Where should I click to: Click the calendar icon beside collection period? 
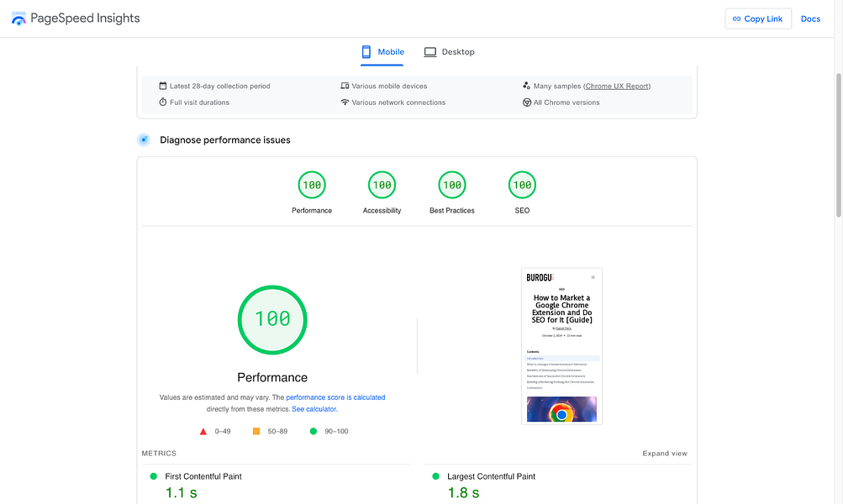click(163, 86)
